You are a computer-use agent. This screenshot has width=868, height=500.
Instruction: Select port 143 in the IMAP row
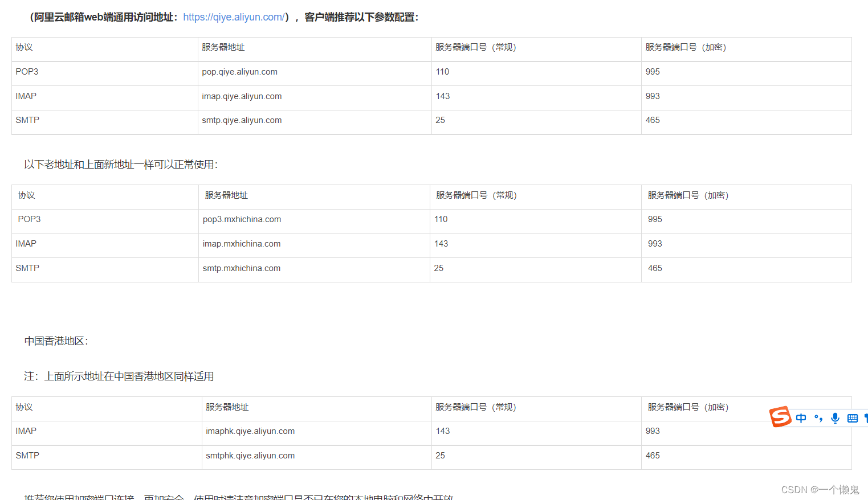[443, 96]
